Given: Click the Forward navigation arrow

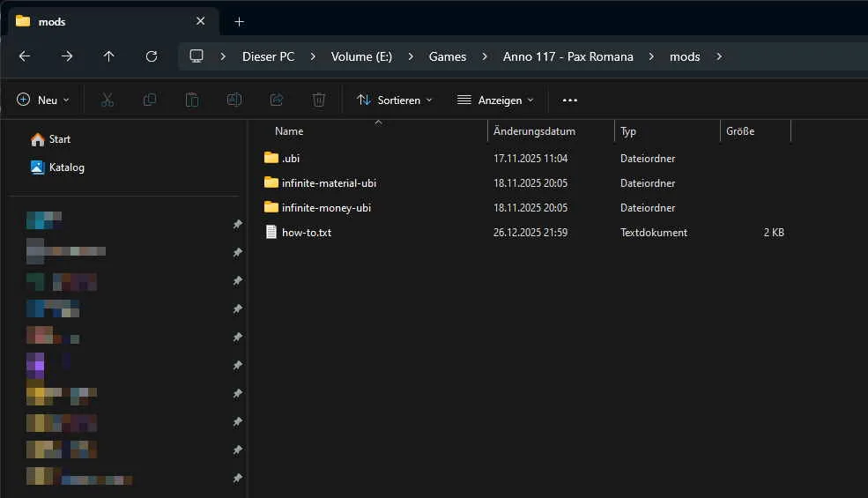Looking at the screenshot, I should click(x=67, y=56).
